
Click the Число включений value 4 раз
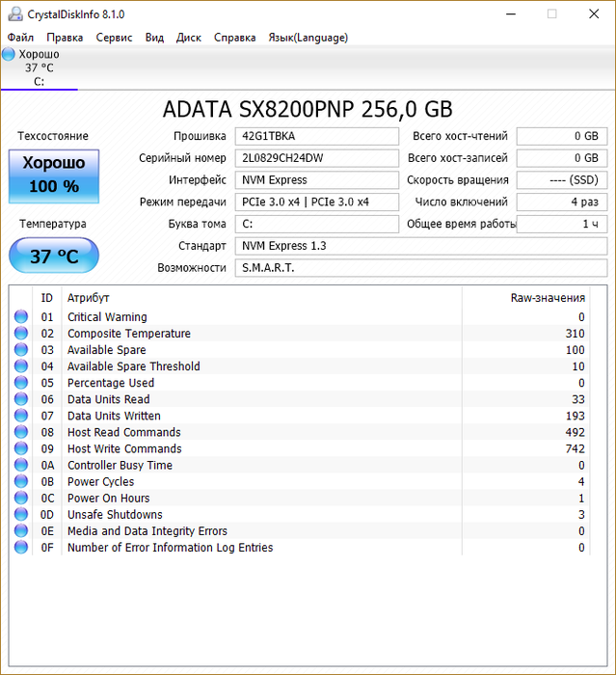(562, 202)
